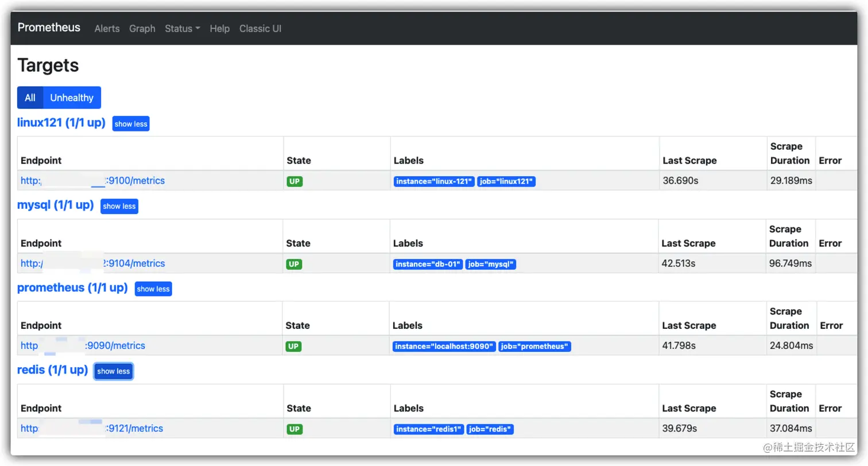
Task: Open the Prometheus home brand link
Action: pos(49,28)
